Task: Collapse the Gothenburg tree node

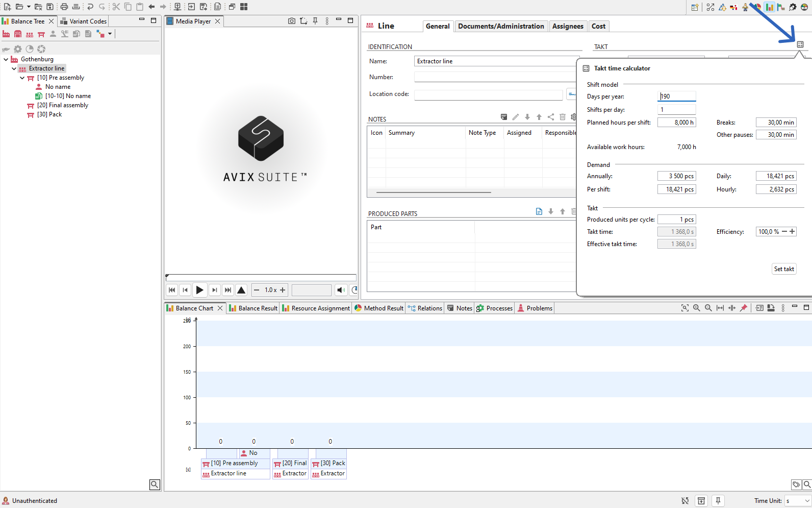Action: [6, 59]
